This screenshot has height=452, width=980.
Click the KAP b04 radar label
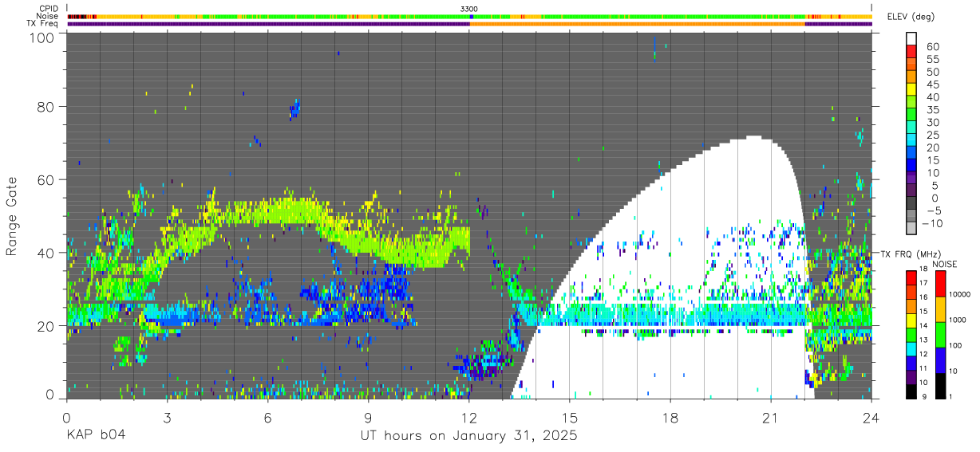point(96,436)
